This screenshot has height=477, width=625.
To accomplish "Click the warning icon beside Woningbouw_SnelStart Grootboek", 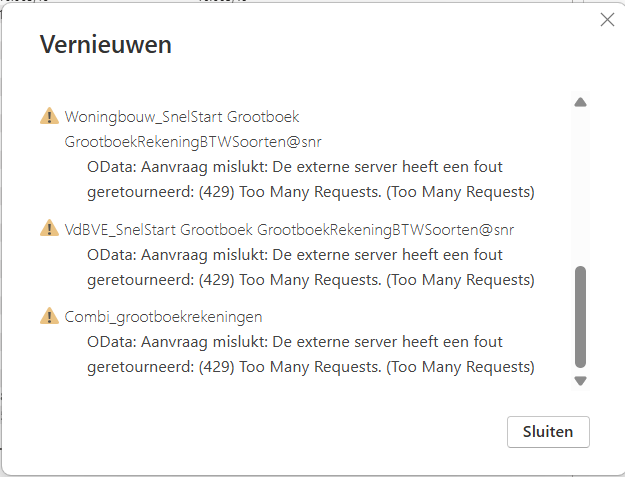I will click(49, 116).
